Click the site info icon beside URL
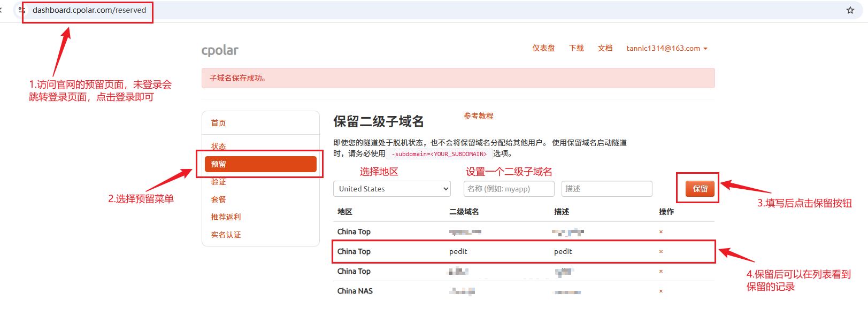This screenshot has width=868, height=324. 22,10
